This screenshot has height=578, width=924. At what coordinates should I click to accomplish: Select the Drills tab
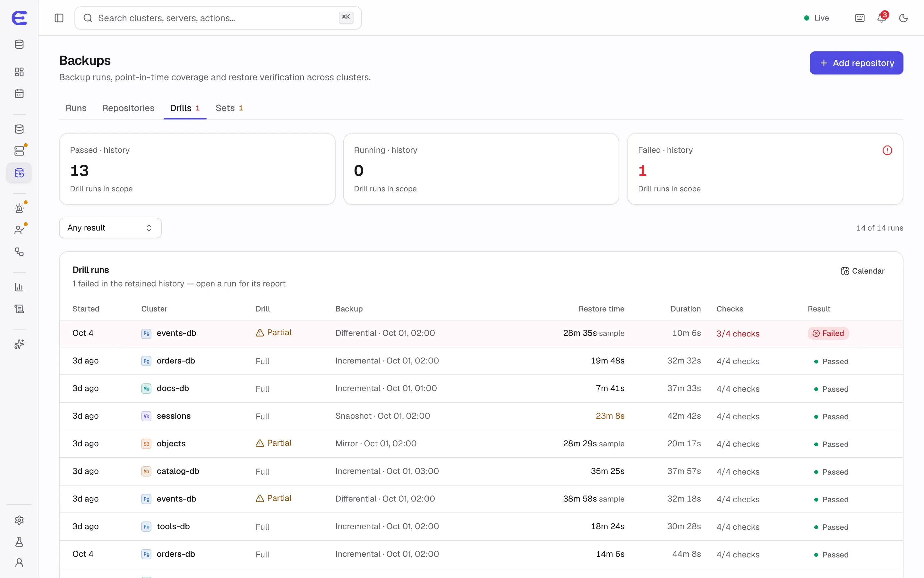[x=185, y=108]
